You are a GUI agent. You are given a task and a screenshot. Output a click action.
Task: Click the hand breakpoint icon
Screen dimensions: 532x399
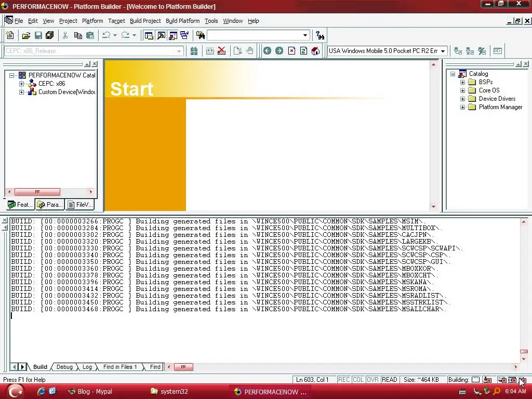coord(250,51)
